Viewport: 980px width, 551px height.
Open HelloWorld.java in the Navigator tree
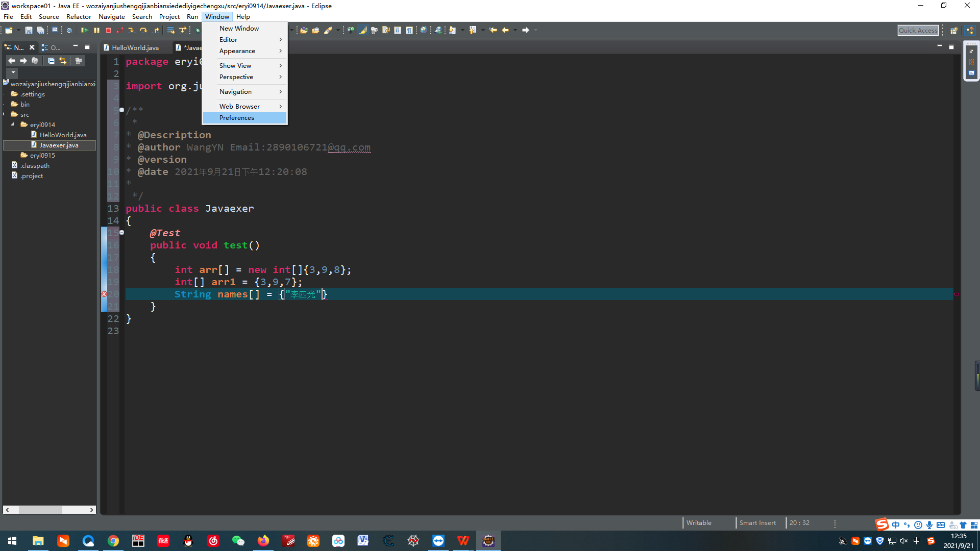click(x=63, y=135)
